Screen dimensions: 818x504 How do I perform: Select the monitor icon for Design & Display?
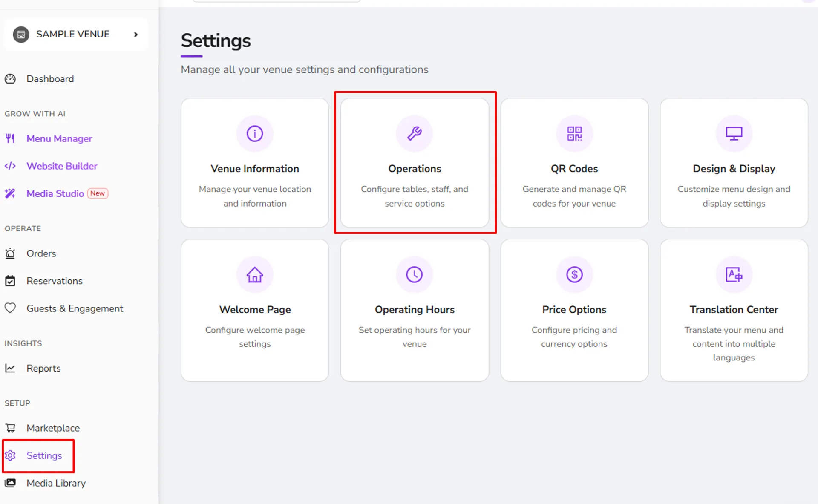pos(734,134)
